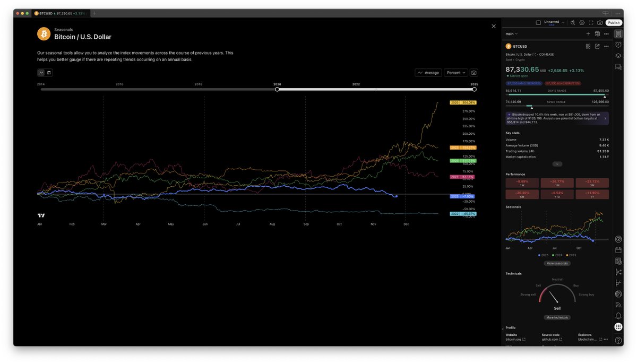Open the Watchlist and details sidebar icon
This screenshot has width=637, height=364.
[x=618, y=34]
